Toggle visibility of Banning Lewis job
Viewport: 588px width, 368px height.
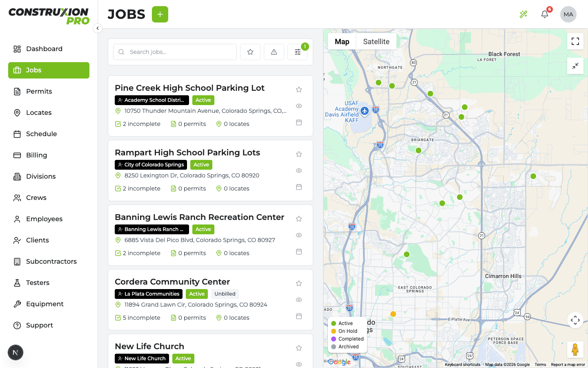tap(299, 235)
